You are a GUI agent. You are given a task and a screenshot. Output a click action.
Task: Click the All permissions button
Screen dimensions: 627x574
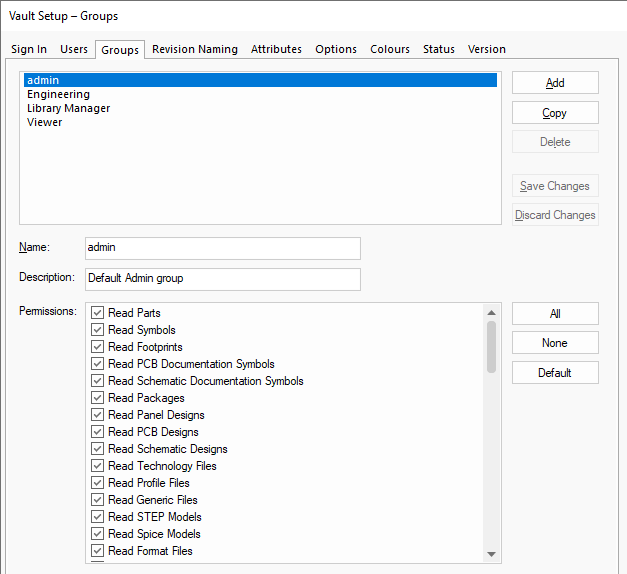click(x=555, y=314)
